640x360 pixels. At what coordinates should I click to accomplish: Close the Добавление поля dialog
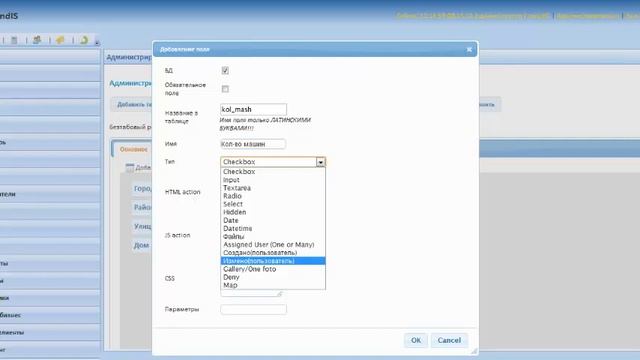coord(469,49)
